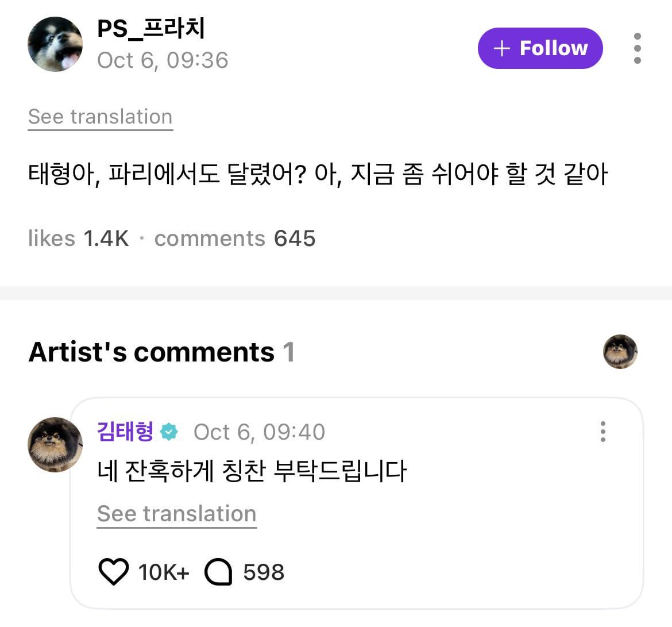Open 김태형's profile picture in the comment
Image resolution: width=672 pixels, height=627 pixels.
(x=55, y=444)
